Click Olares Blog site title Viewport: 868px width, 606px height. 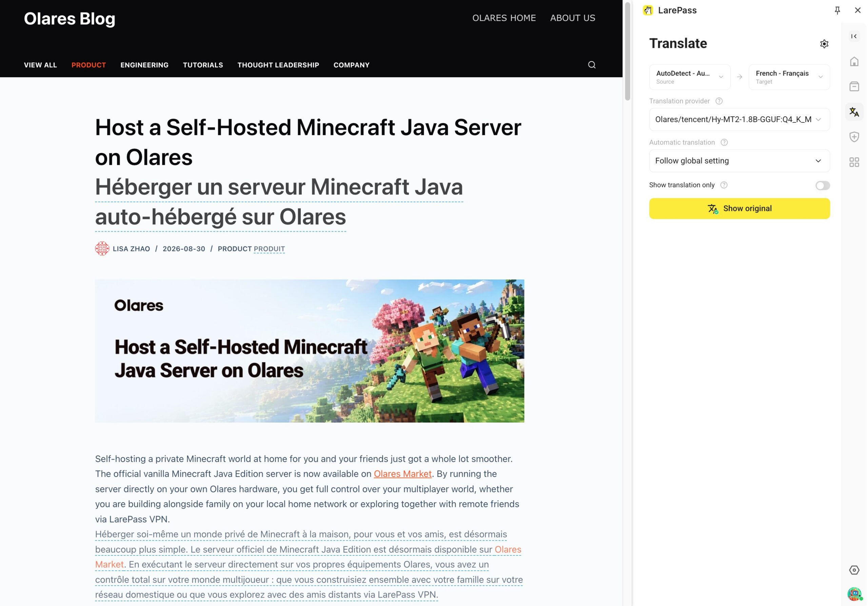point(70,19)
